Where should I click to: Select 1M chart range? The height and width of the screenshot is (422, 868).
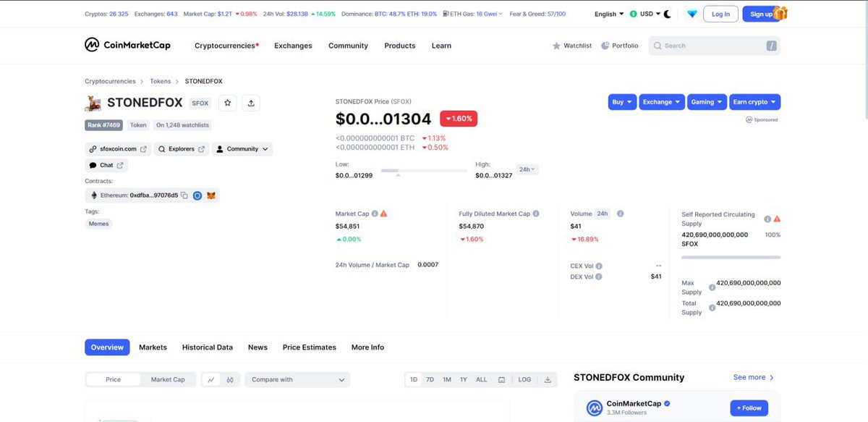[x=447, y=379]
